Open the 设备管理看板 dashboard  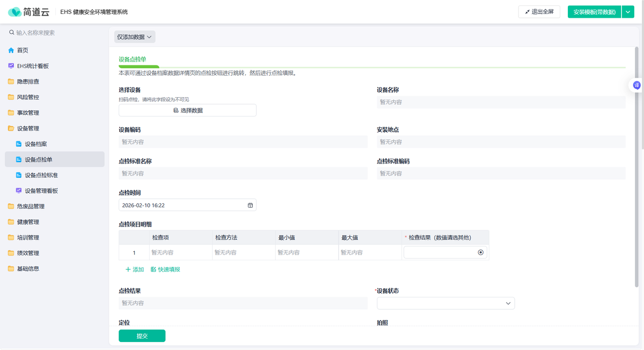tap(54, 191)
